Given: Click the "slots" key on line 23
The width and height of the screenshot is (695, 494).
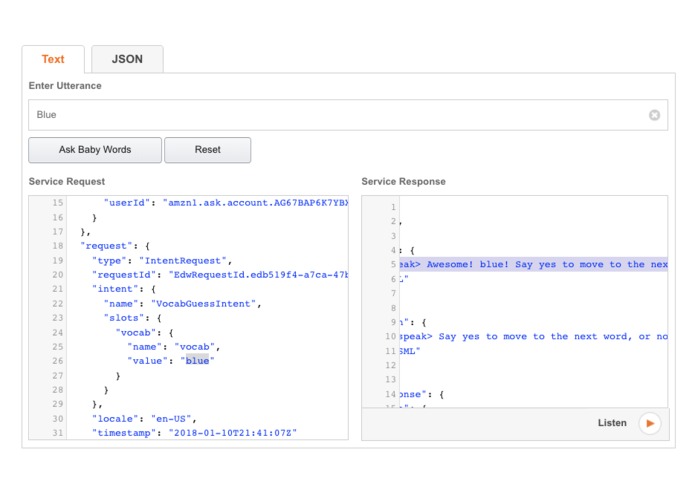Looking at the screenshot, I should (x=124, y=318).
